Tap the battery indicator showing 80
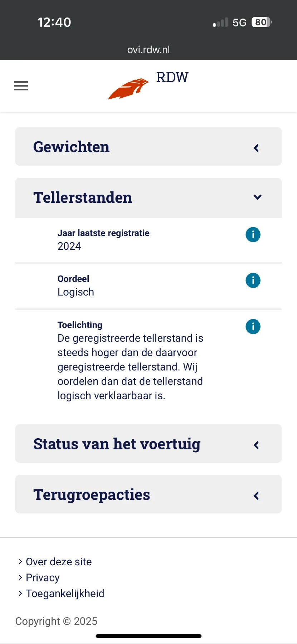Viewport: 297px width, 644px height. (261, 22)
